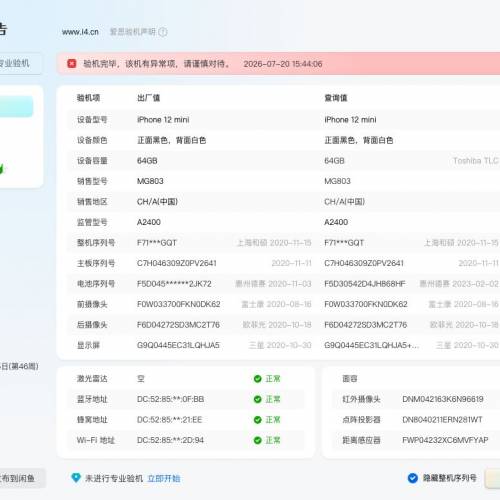Start professional inspection via 立即开始 link
Screen dimensions: 500x500
(164, 479)
